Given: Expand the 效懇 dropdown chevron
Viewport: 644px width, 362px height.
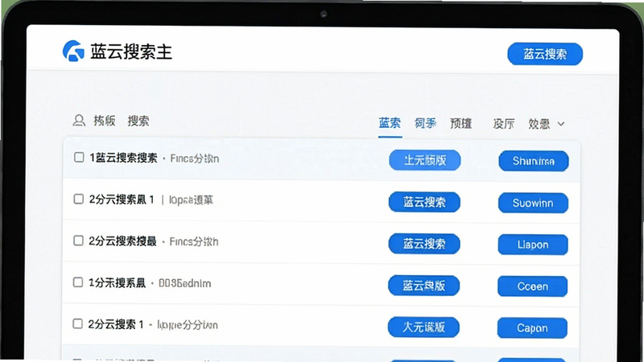Looking at the screenshot, I should [561, 124].
